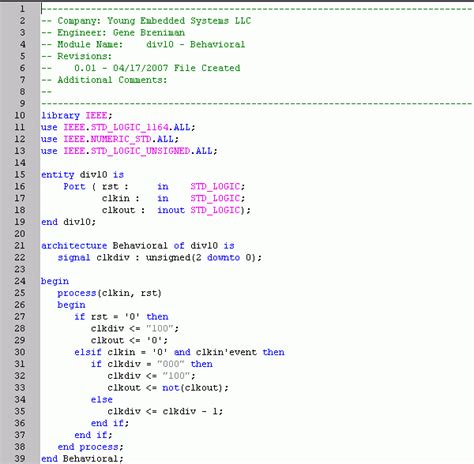
Task: Click the Revisions: comment line
Action: tap(76, 56)
